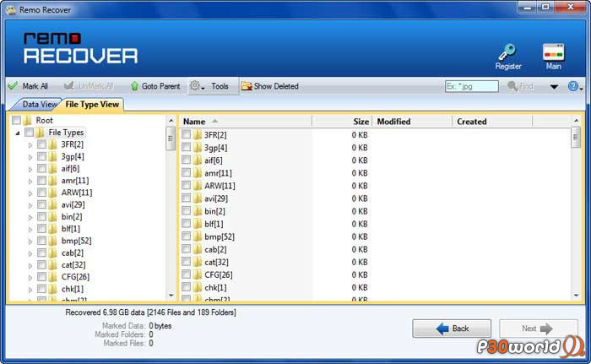
Task: Collapse the File Types tree node
Action: coord(18,133)
